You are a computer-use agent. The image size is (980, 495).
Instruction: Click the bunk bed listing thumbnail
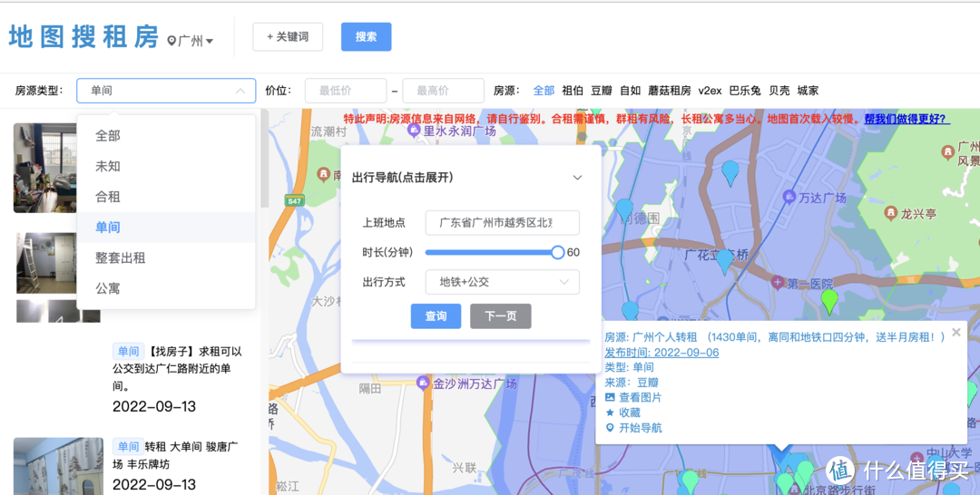pos(46,263)
